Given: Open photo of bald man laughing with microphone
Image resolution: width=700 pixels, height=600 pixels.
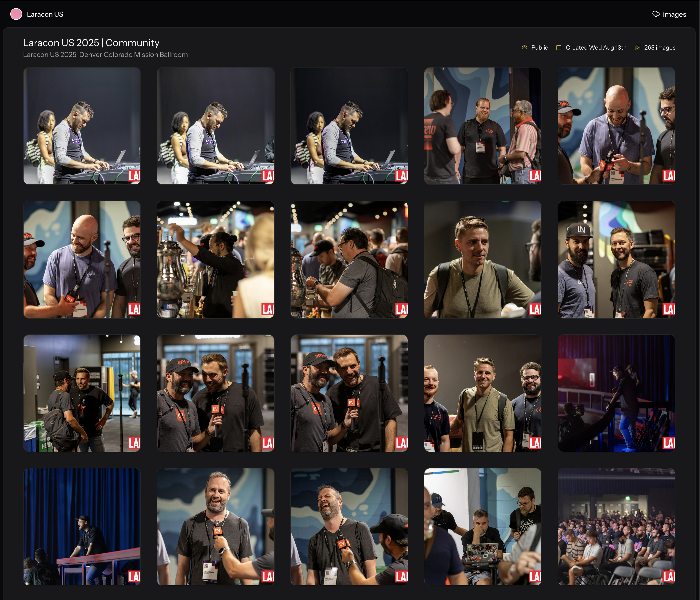Looking at the screenshot, I should point(616,126).
